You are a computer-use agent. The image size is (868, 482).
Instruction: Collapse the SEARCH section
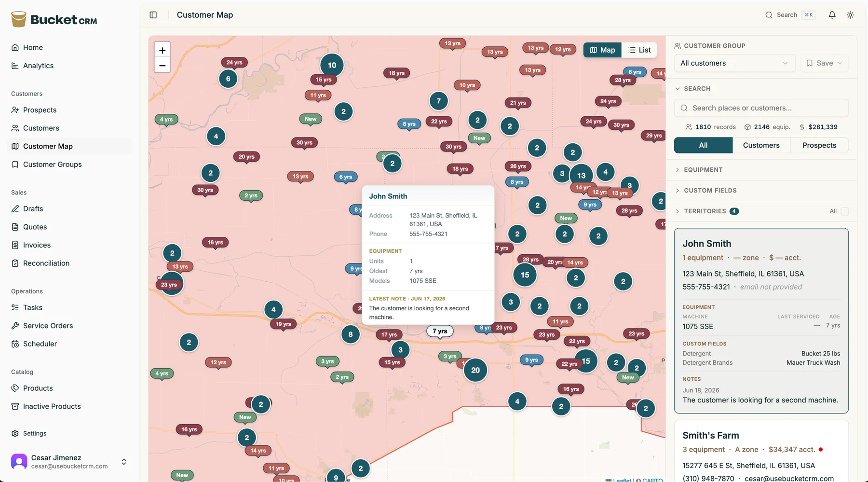click(x=692, y=89)
